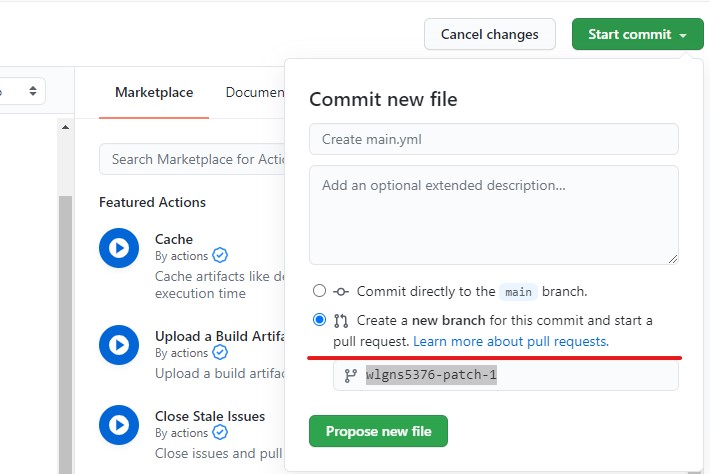Click the pull request icon beside new branch option
Image resolution: width=710 pixels, height=474 pixels.
[x=341, y=321]
